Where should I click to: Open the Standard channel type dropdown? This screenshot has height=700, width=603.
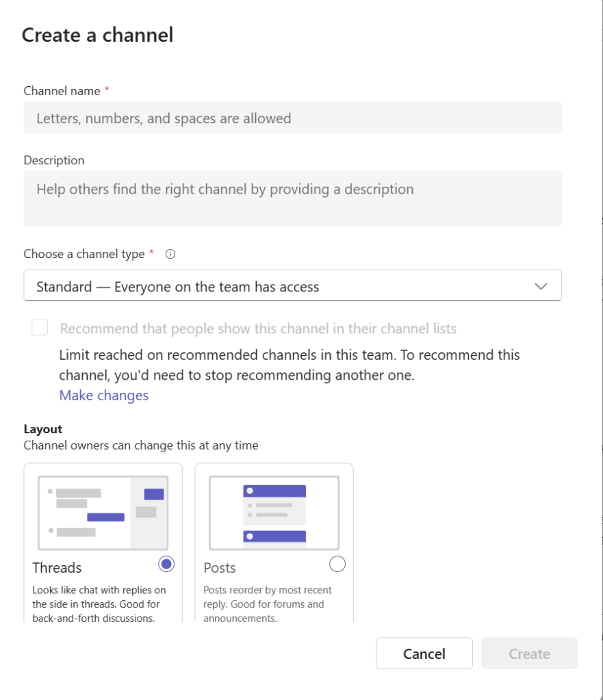292,286
